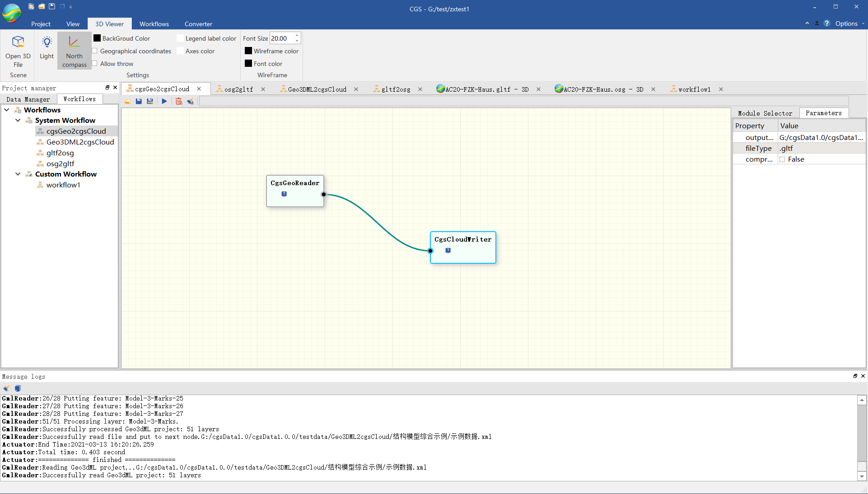This screenshot has height=494, width=868.
Task: Click the new project icon in quick access bar
Action: click(x=31, y=6)
